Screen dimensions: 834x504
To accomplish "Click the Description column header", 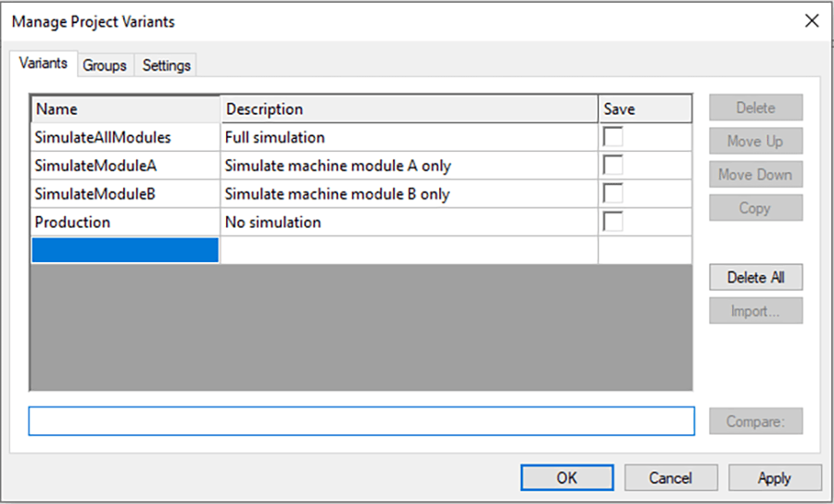I will coord(409,109).
